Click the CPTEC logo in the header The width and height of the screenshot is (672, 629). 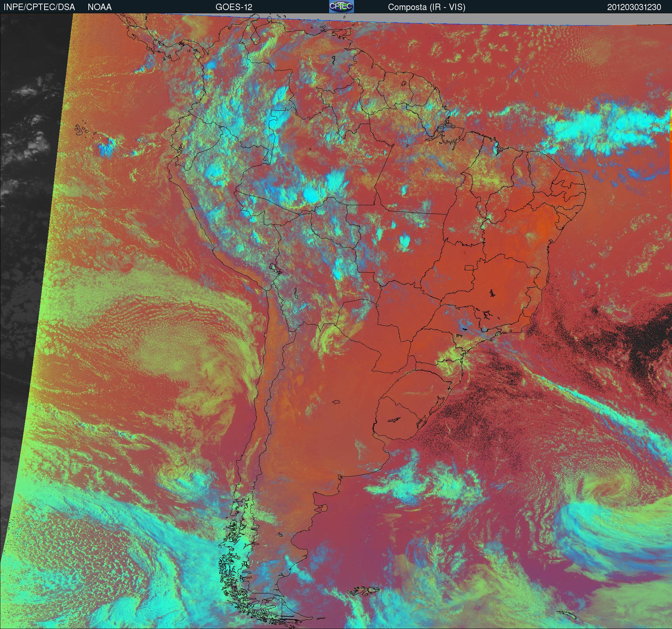click(x=341, y=6)
